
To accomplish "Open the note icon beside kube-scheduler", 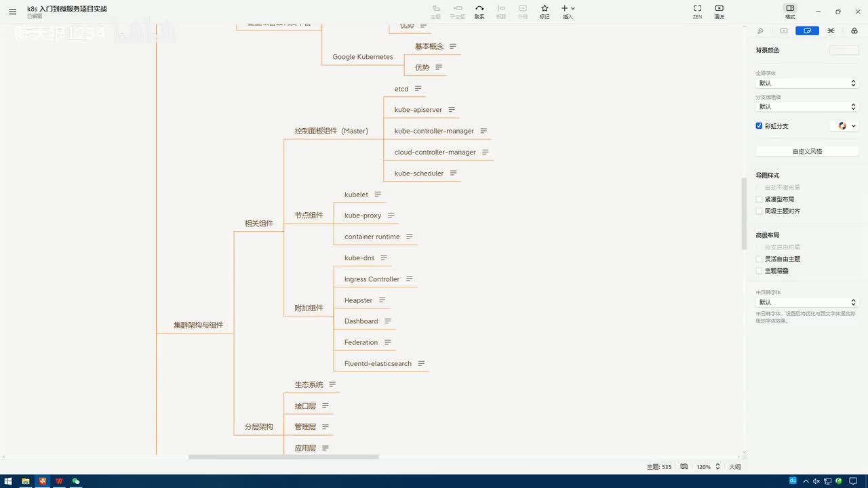I will [453, 173].
